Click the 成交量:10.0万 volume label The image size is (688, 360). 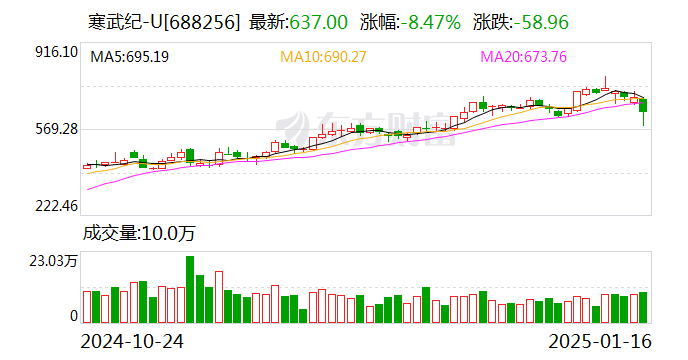[x=139, y=233]
